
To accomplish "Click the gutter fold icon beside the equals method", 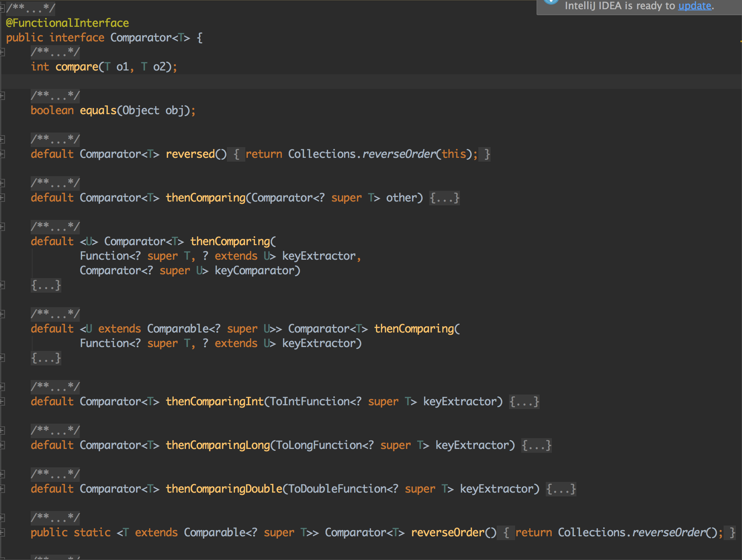I will click(3, 96).
